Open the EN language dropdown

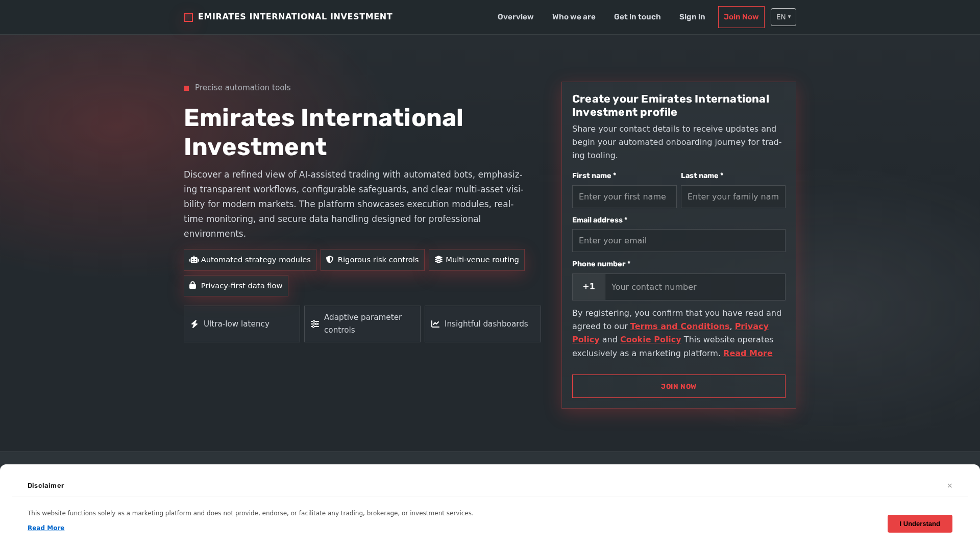point(783,17)
